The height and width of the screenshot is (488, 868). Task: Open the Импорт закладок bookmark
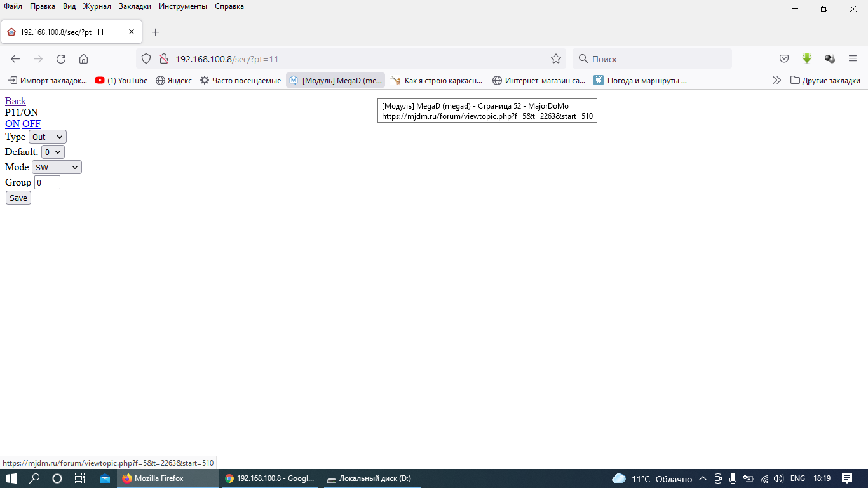tap(48, 81)
